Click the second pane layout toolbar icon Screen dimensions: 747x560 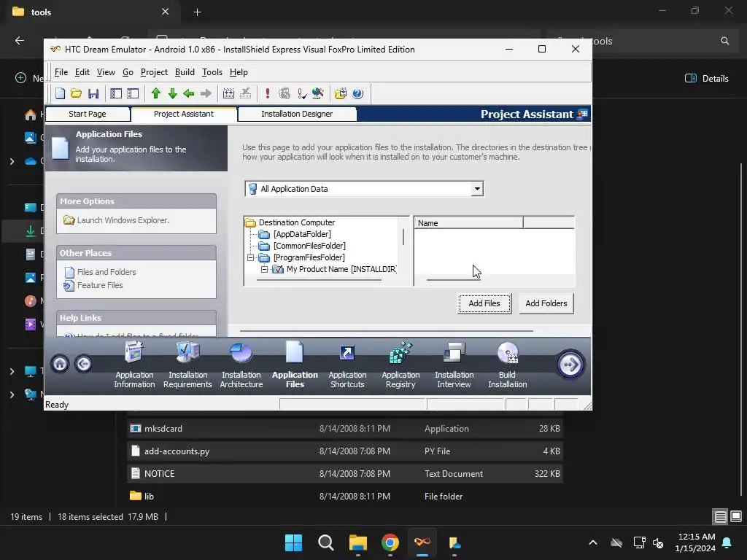point(133,93)
